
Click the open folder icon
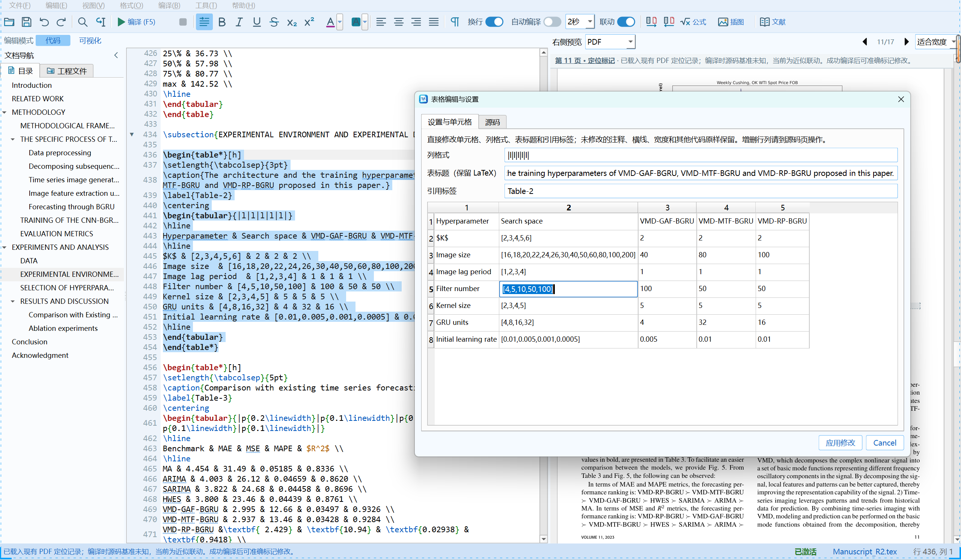click(9, 22)
